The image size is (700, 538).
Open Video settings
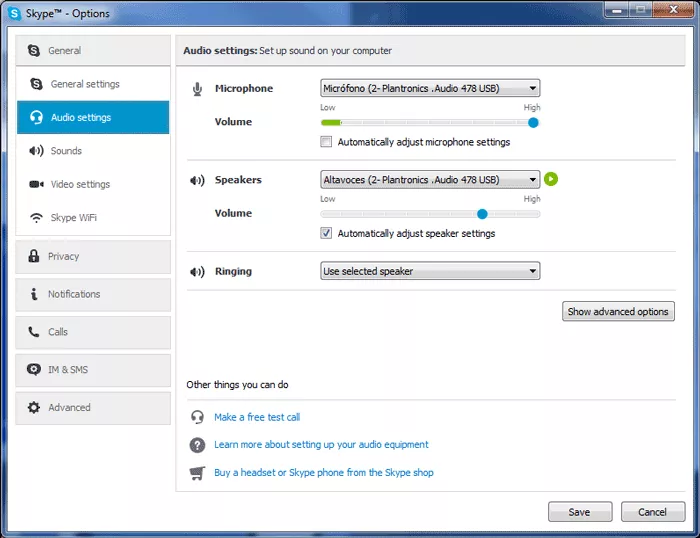pos(93,184)
